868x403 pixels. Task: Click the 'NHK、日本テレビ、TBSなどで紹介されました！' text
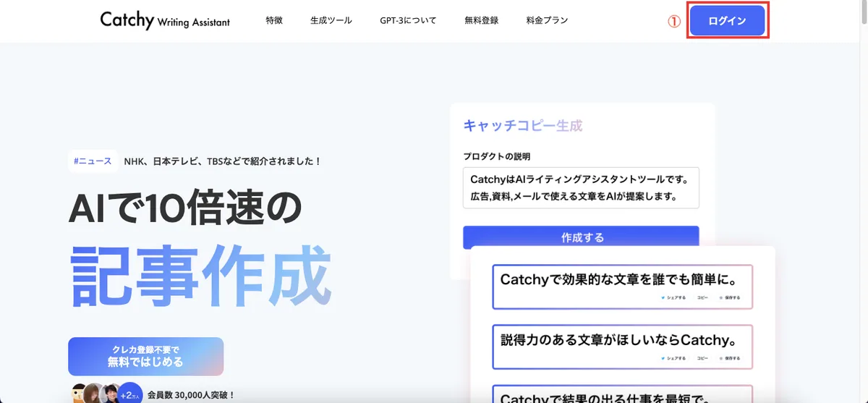(x=223, y=161)
